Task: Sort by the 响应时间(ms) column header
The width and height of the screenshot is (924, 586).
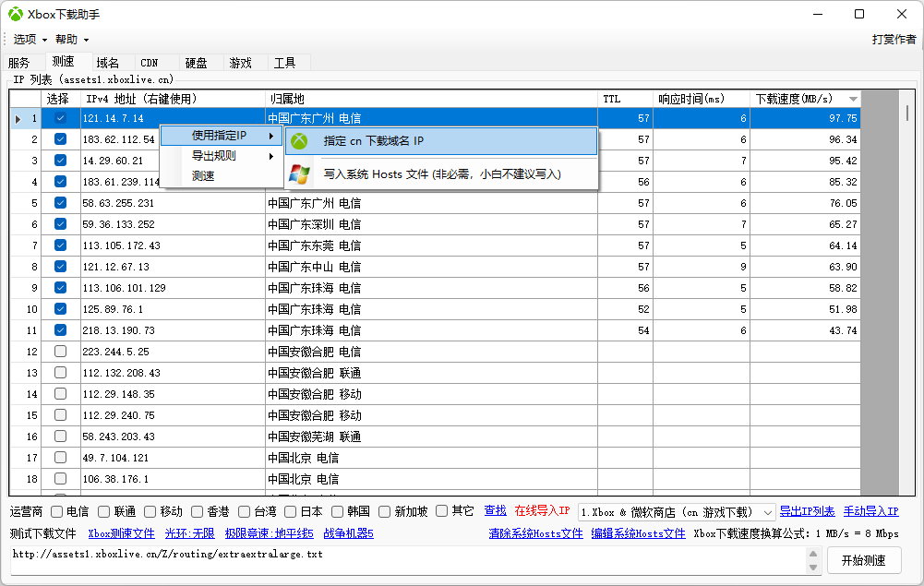Action: tap(702, 99)
